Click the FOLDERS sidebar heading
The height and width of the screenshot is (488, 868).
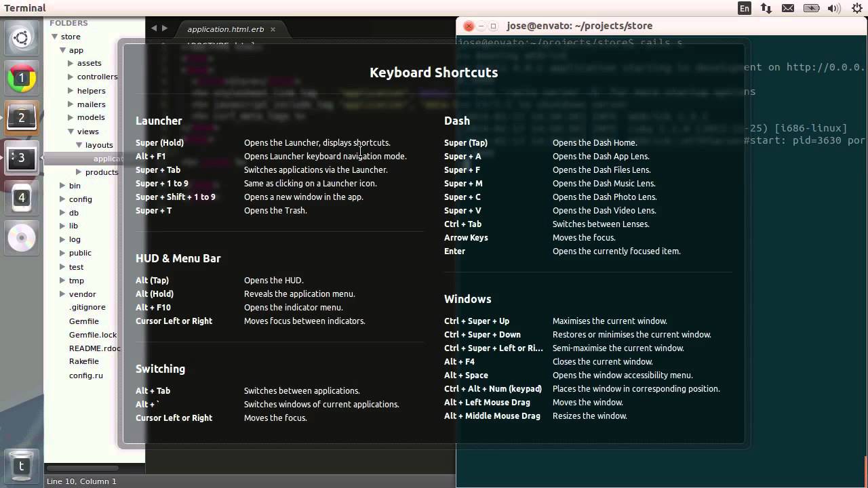[x=68, y=23]
